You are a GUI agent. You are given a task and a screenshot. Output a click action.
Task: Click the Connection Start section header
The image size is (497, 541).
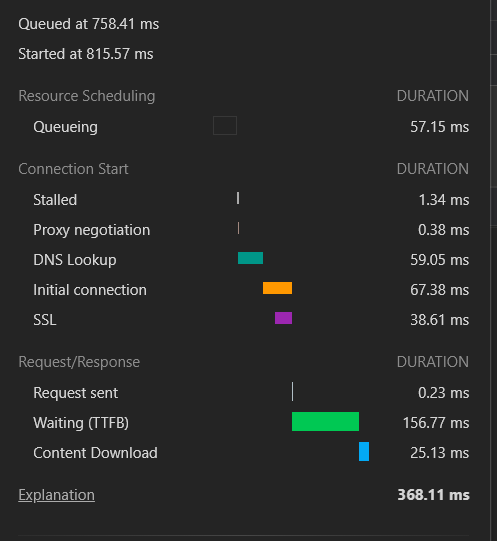click(74, 169)
